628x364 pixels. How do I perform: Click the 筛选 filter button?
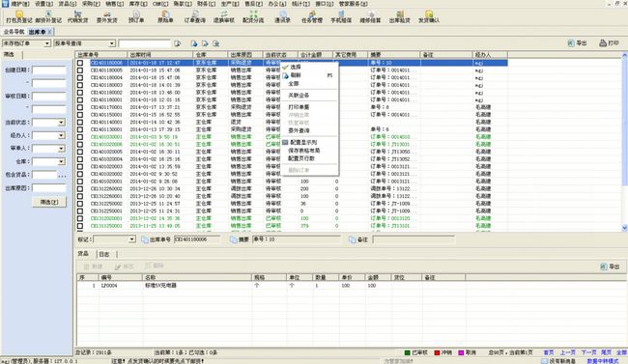(x=49, y=202)
